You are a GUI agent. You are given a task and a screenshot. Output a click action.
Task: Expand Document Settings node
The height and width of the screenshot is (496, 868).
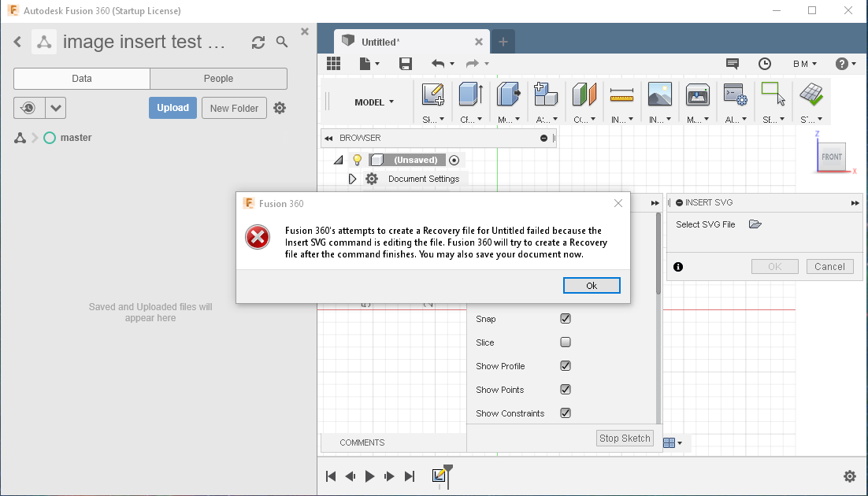352,179
